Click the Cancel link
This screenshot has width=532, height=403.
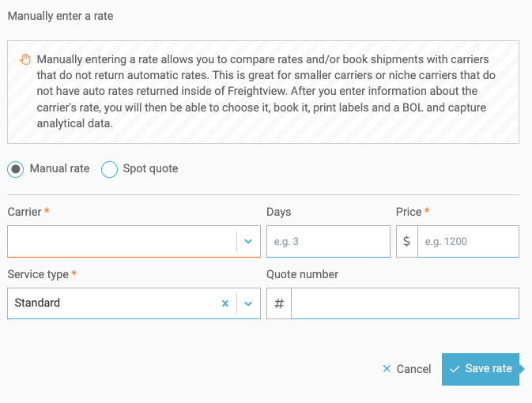tap(413, 369)
